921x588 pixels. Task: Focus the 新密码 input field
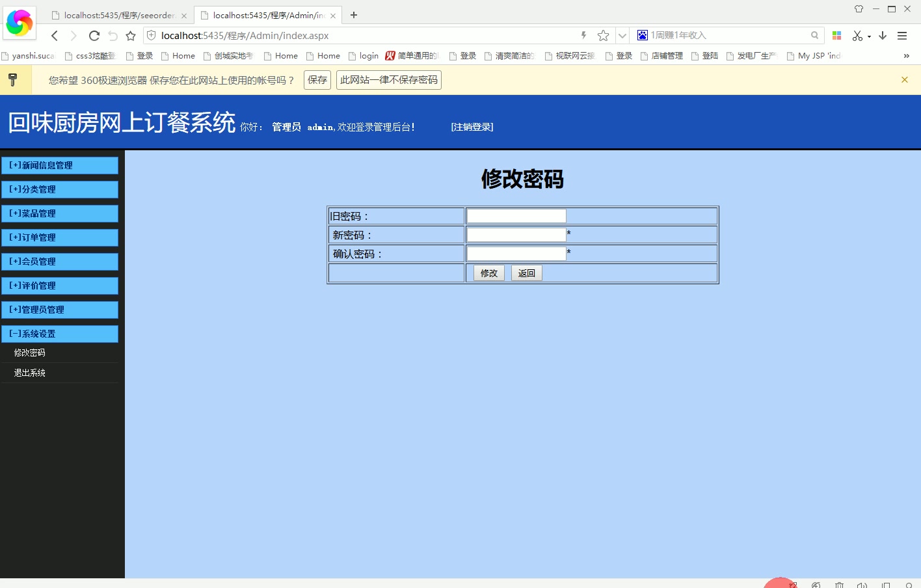[516, 235]
